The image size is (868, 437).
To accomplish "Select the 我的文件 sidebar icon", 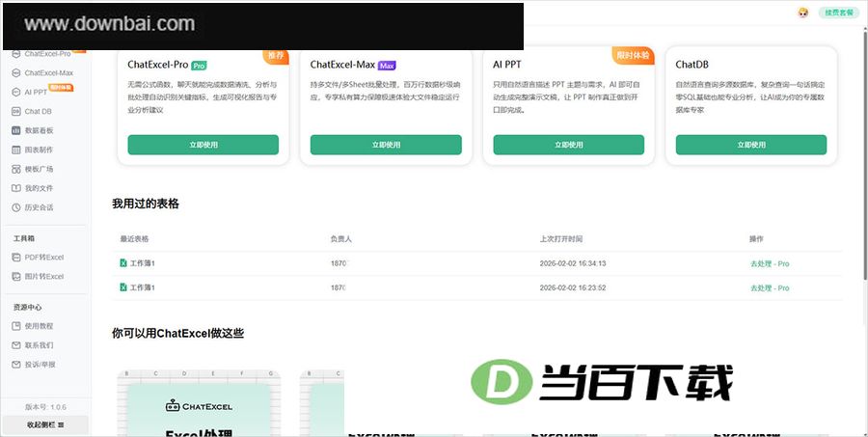I will (x=15, y=188).
